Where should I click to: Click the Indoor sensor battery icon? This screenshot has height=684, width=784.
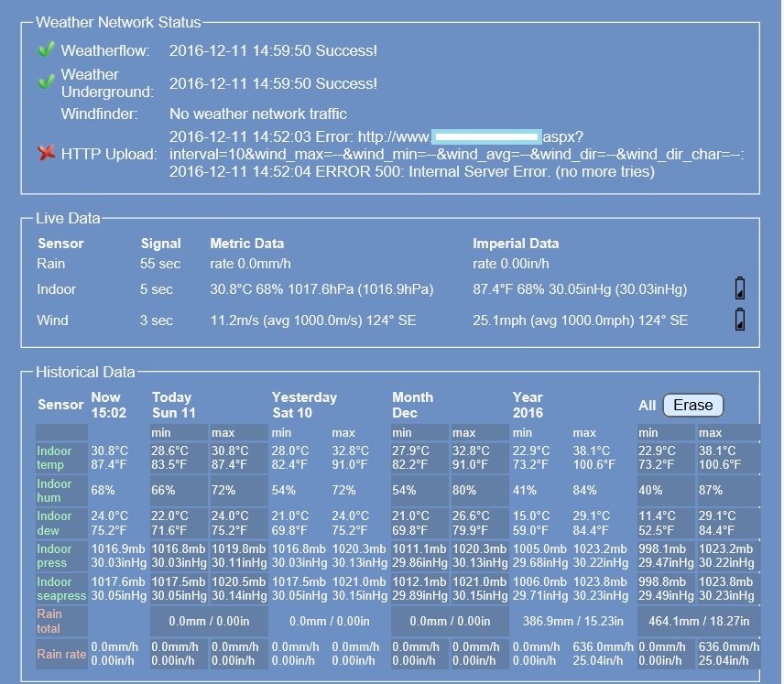click(x=740, y=289)
